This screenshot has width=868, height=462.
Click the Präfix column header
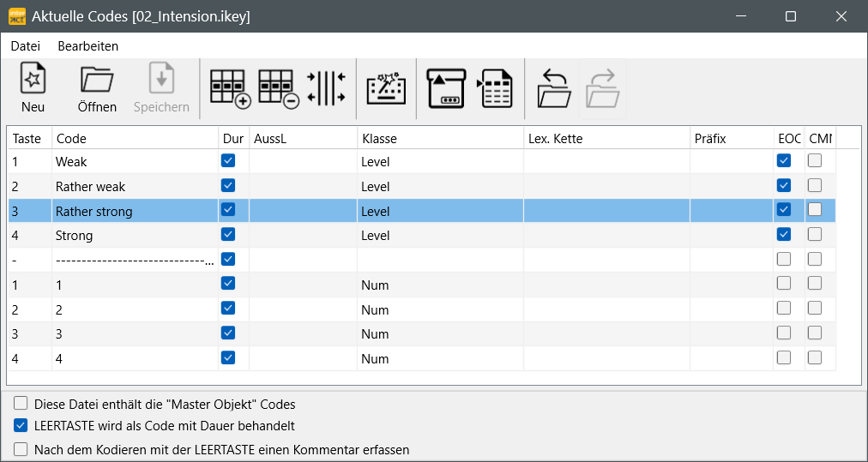coord(732,138)
